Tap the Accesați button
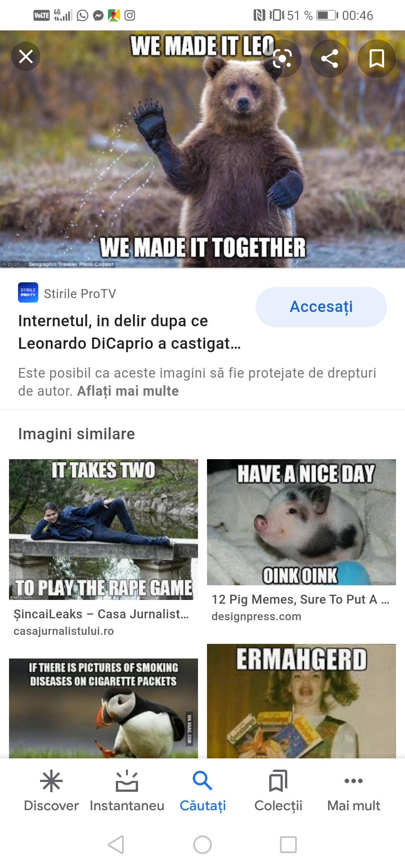The height and width of the screenshot is (868, 405). click(x=321, y=307)
